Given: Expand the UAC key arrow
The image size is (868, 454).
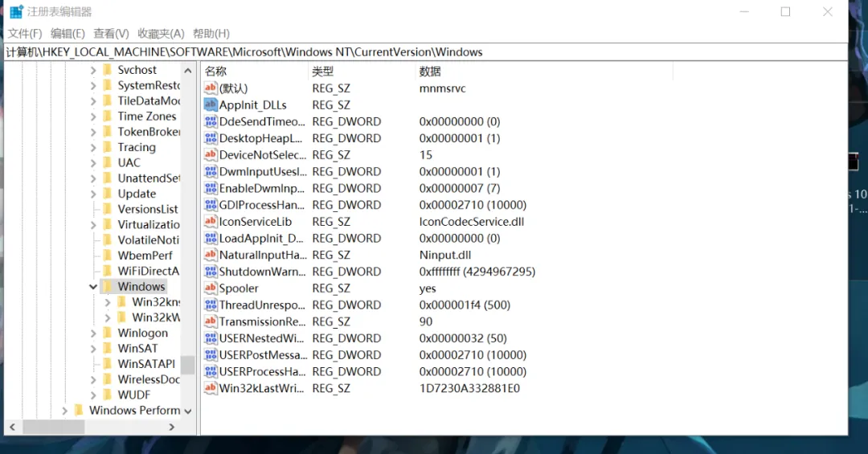Looking at the screenshot, I should [x=93, y=163].
